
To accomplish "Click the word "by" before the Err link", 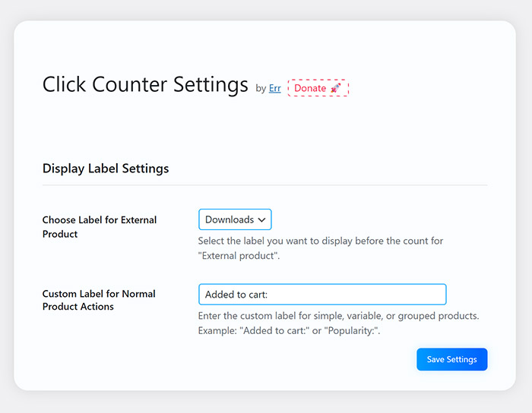I will pos(261,89).
